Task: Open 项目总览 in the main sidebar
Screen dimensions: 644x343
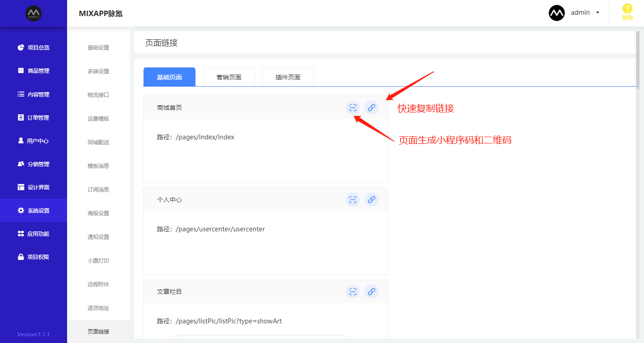Action: click(34, 47)
